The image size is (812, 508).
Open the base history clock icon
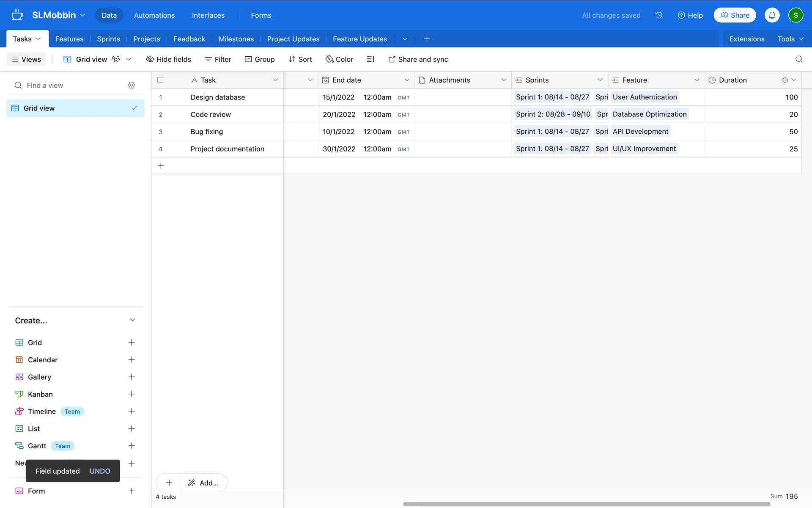coord(658,15)
